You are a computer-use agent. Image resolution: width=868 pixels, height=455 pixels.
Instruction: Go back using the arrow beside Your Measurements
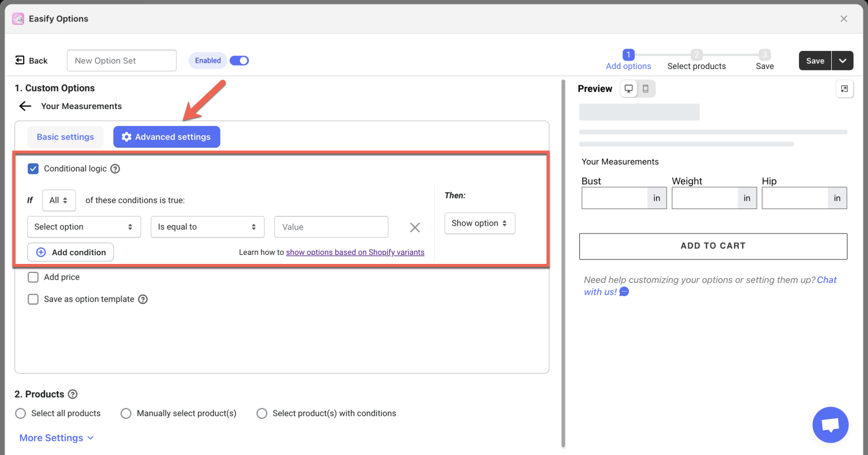[25, 106]
